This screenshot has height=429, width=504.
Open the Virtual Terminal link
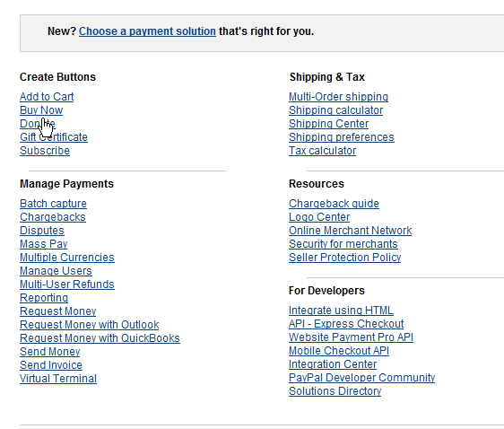point(58,379)
